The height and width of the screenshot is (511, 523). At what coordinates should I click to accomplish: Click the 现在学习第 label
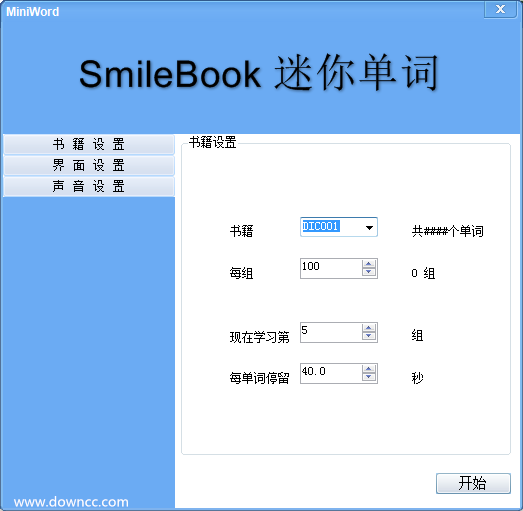pyautogui.click(x=259, y=337)
